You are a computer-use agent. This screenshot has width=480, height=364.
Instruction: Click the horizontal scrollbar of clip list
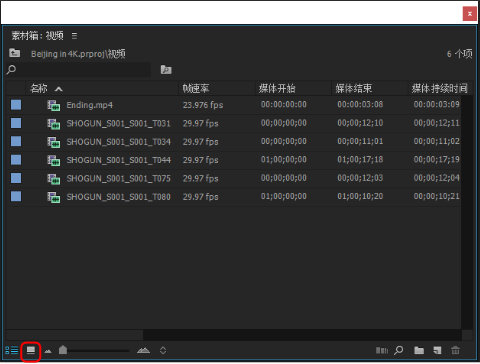pos(233,334)
